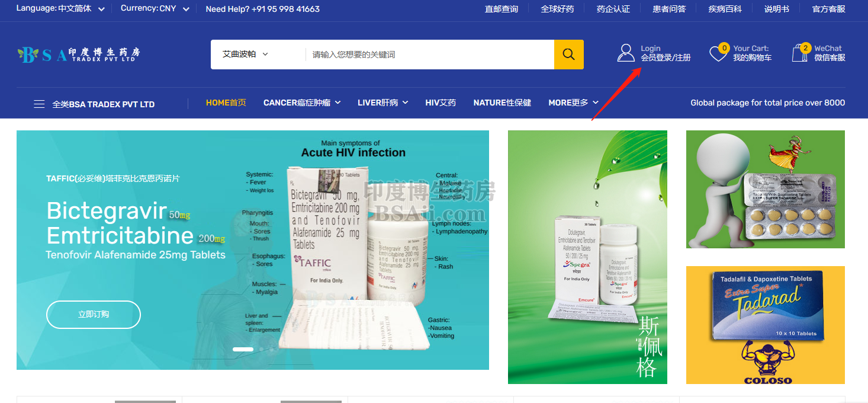Expand the LIVER肝病 menu
The height and width of the screenshot is (403, 868).
382,103
